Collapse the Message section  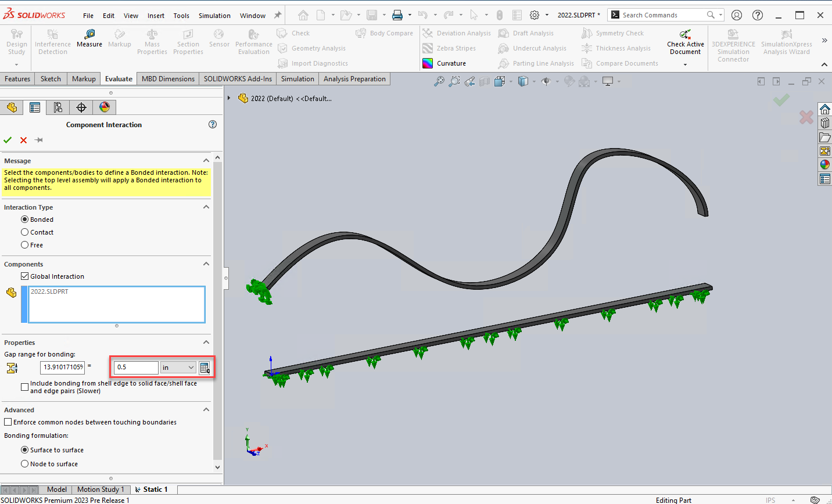[x=206, y=160]
